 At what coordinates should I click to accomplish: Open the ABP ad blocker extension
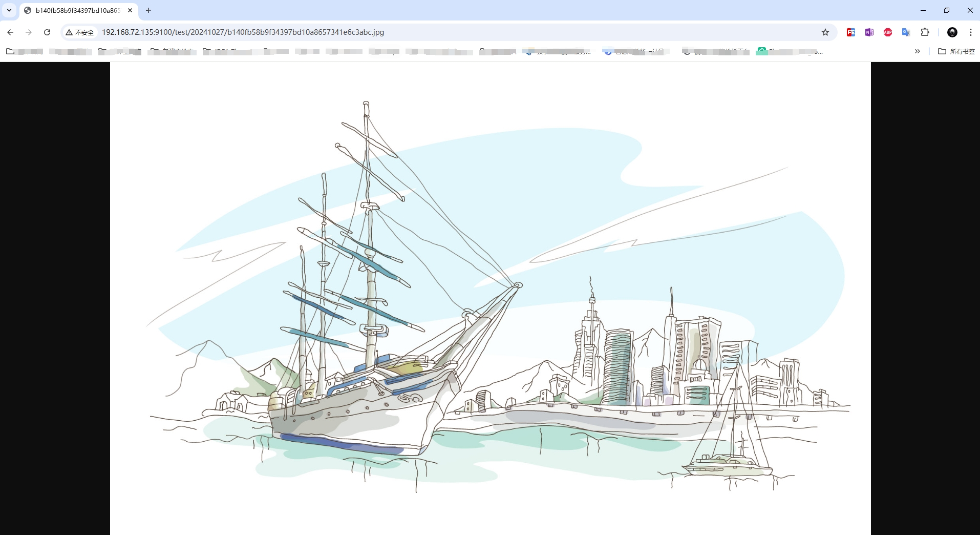coord(888,32)
